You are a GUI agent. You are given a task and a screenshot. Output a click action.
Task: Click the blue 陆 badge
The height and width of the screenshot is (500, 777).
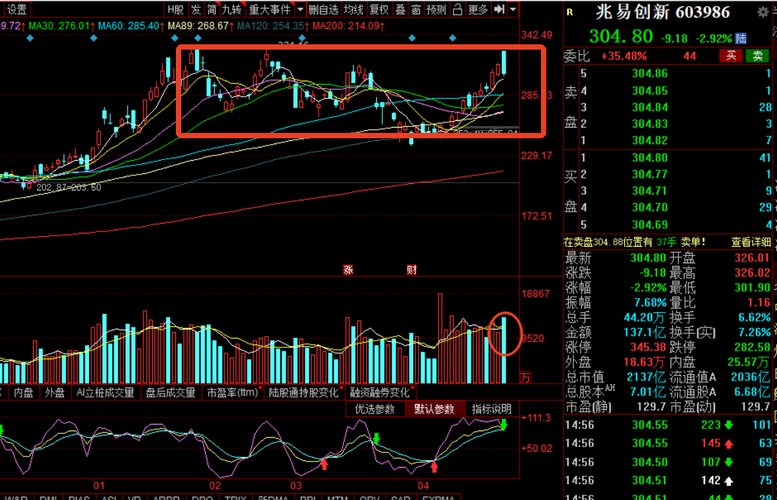[x=741, y=38]
